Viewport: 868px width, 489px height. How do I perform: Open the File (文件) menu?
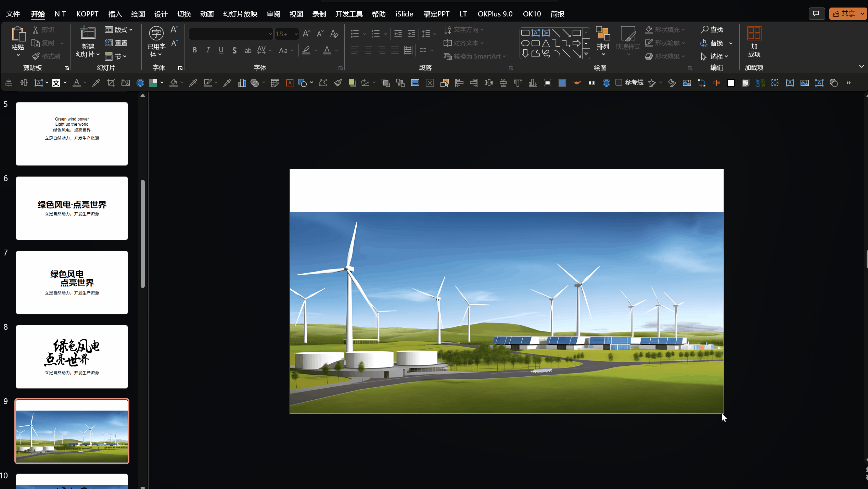13,14
